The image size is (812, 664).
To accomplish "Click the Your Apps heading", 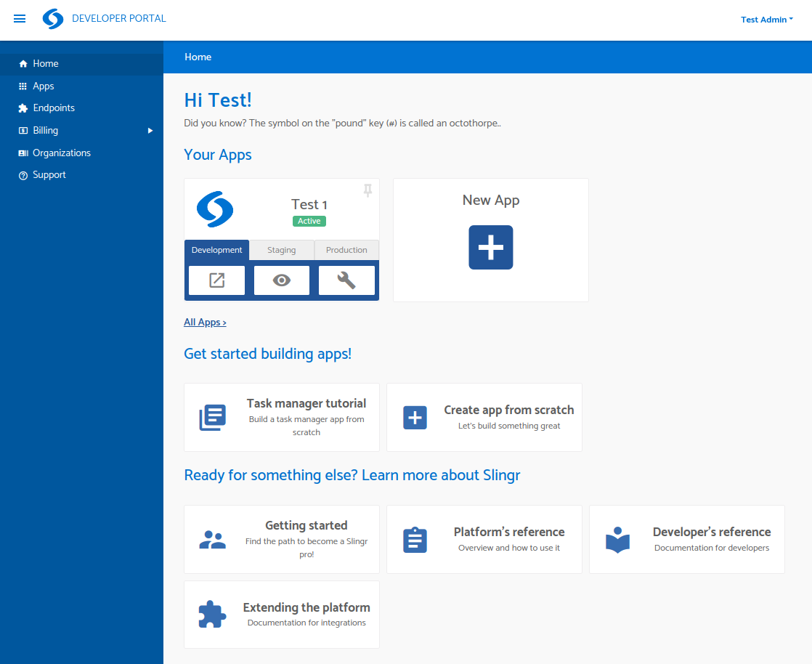I will [217, 155].
